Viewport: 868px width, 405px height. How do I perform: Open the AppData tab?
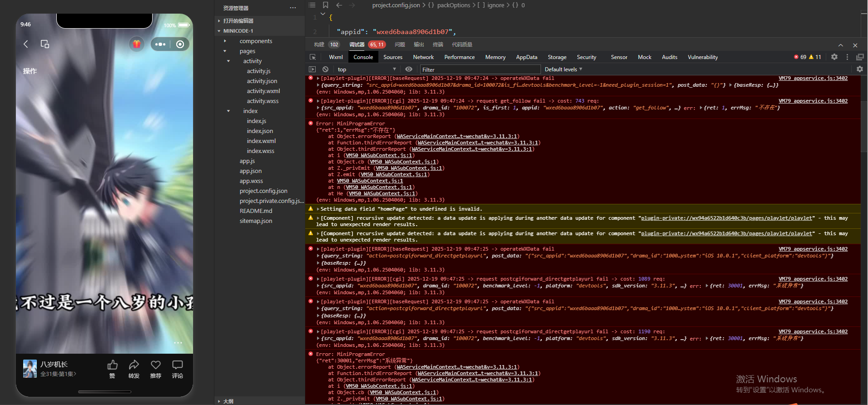(x=526, y=57)
